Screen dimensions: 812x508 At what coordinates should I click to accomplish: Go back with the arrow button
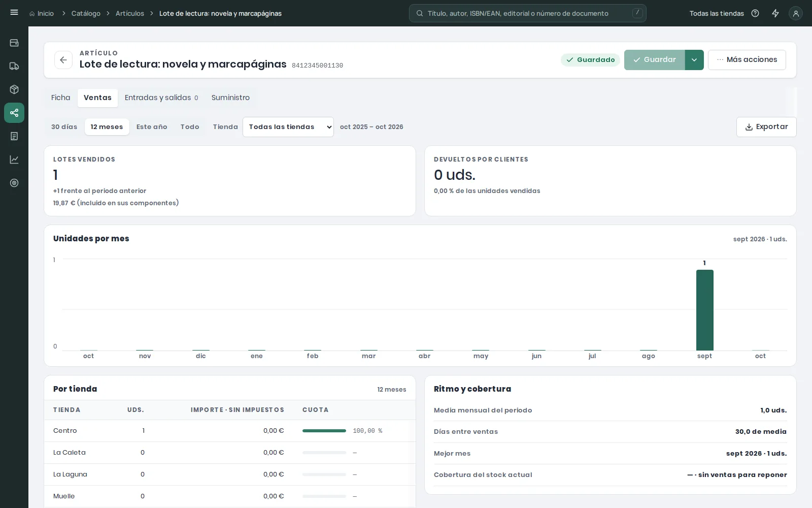click(63, 60)
